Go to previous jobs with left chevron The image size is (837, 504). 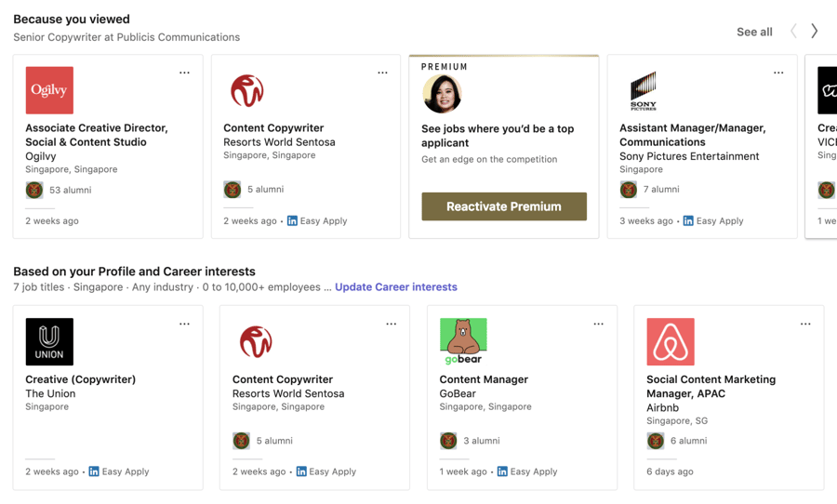point(794,31)
